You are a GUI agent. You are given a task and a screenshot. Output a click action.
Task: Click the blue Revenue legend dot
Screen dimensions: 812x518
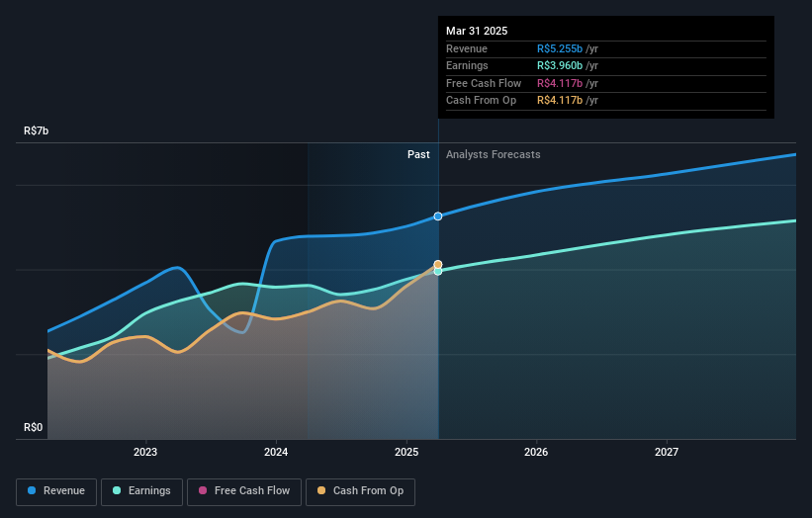point(32,490)
